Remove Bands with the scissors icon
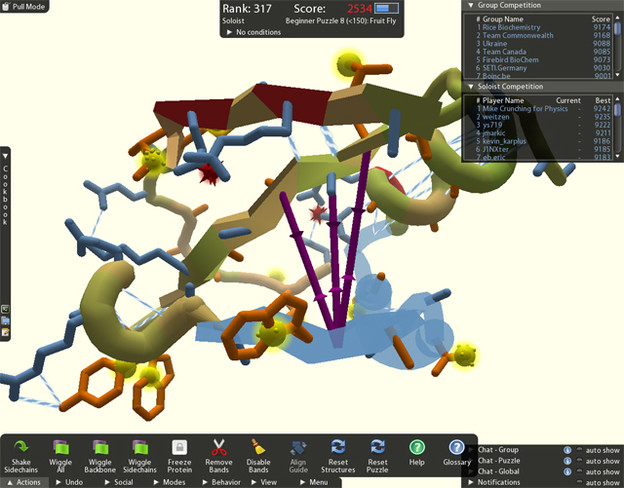 pyautogui.click(x=218, y=448)
